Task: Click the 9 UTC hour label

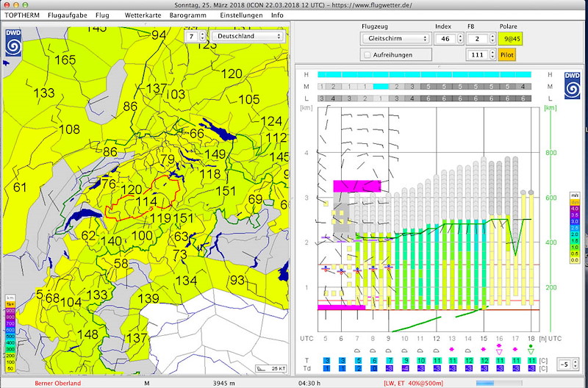Action: pyautogui.click(x=389, y=339)
